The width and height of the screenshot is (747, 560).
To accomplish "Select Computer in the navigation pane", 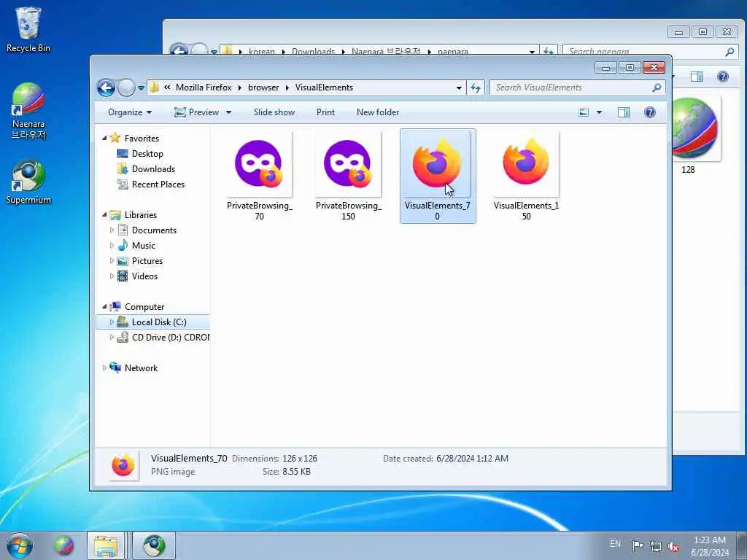I will [144, 307].
